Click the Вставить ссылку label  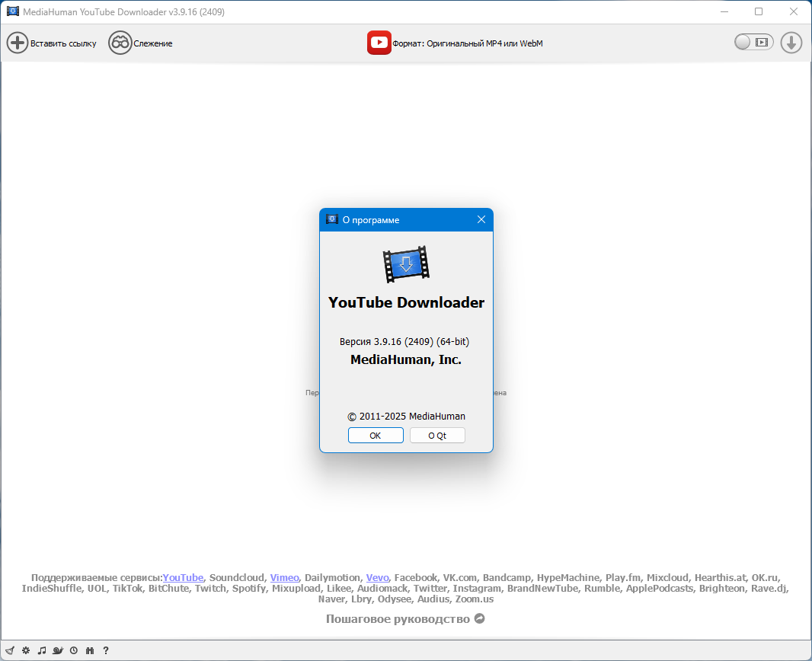pos(63,43)
